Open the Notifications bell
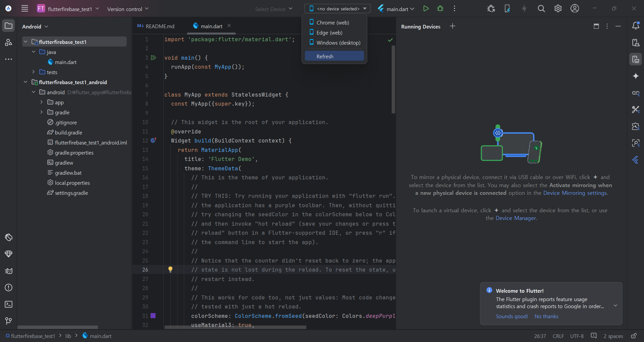The image size is (644, 342). tap(636, 26)
